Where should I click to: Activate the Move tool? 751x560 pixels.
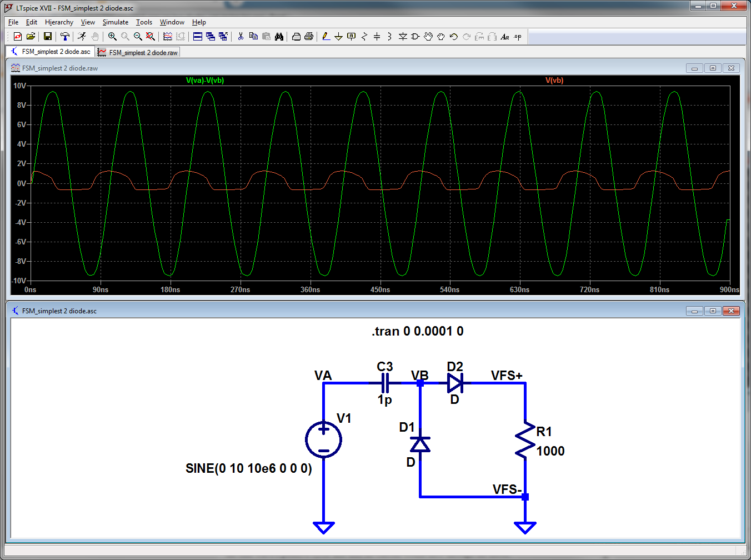(428, 36)
